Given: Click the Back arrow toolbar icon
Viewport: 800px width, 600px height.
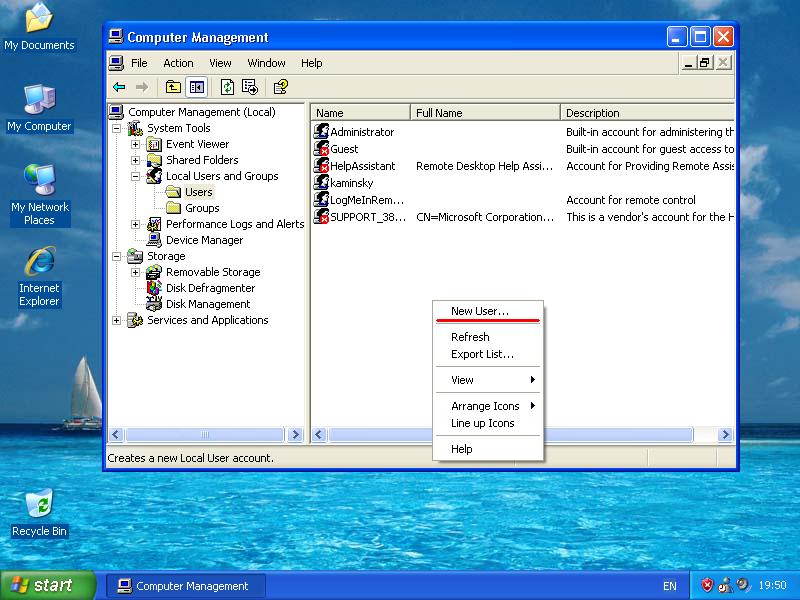Looking at the screenshot, I should click(119, 87).
